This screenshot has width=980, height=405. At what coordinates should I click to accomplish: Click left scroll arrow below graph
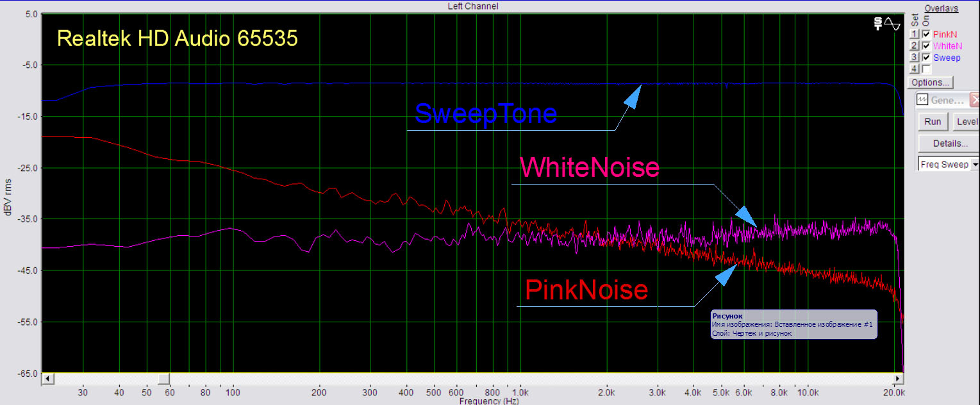(46, 379)
